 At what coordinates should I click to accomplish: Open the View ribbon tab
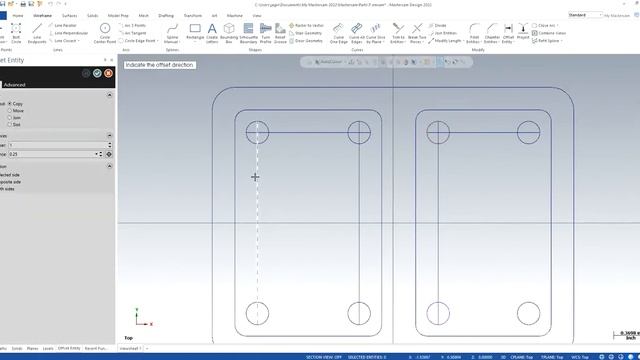(257, 16)
